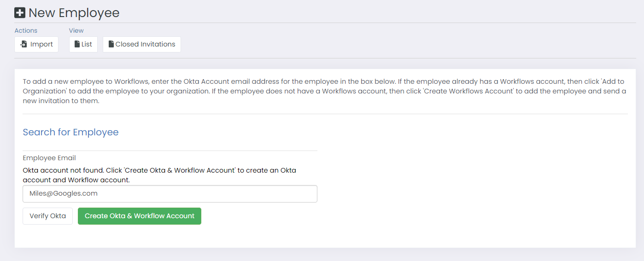This screenshot has width=644, height=261.
Task: Click the Employee Email field label
Action: 49,158
